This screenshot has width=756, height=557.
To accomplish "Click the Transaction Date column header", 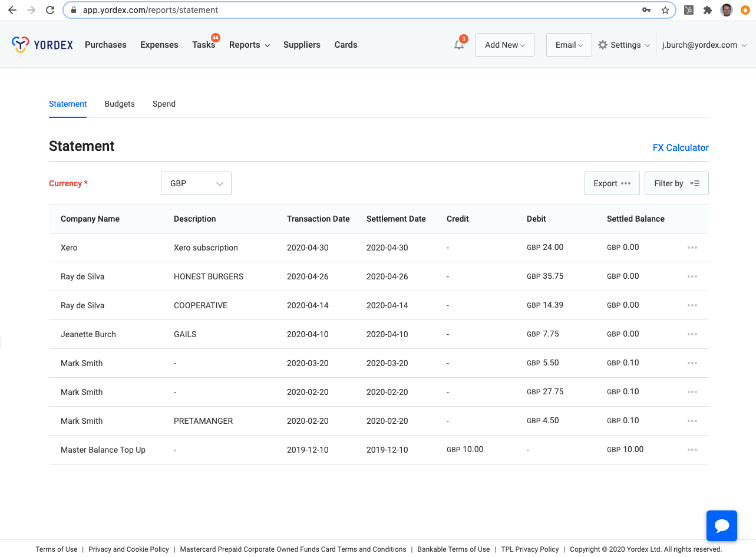I will 318,219.
